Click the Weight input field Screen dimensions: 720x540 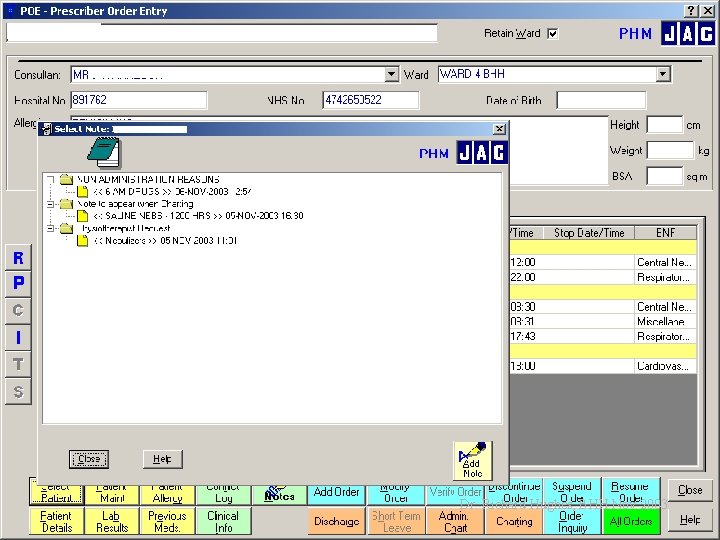point(670,150)
